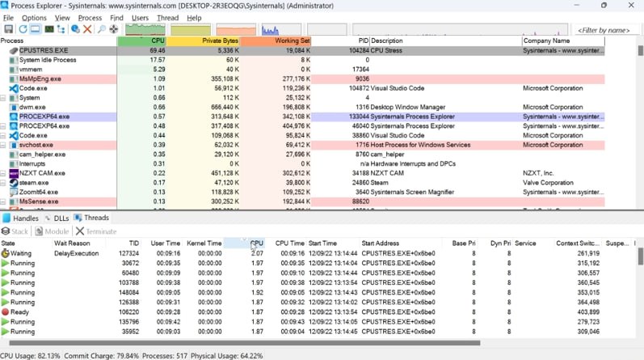
Task: Click the Visual Studio Code icon, PID 104872
Action: pyautogui.click(x=14, y=88)
